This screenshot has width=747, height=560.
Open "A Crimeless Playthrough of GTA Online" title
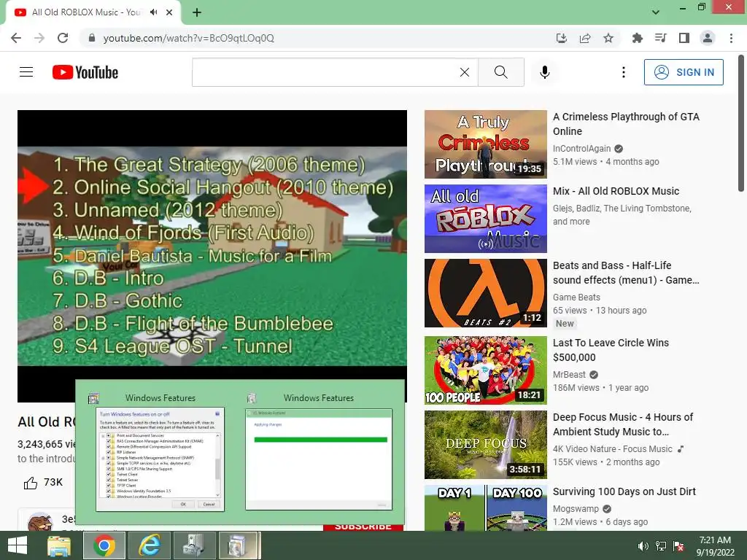pyautogui.click(x=626, y=124)
